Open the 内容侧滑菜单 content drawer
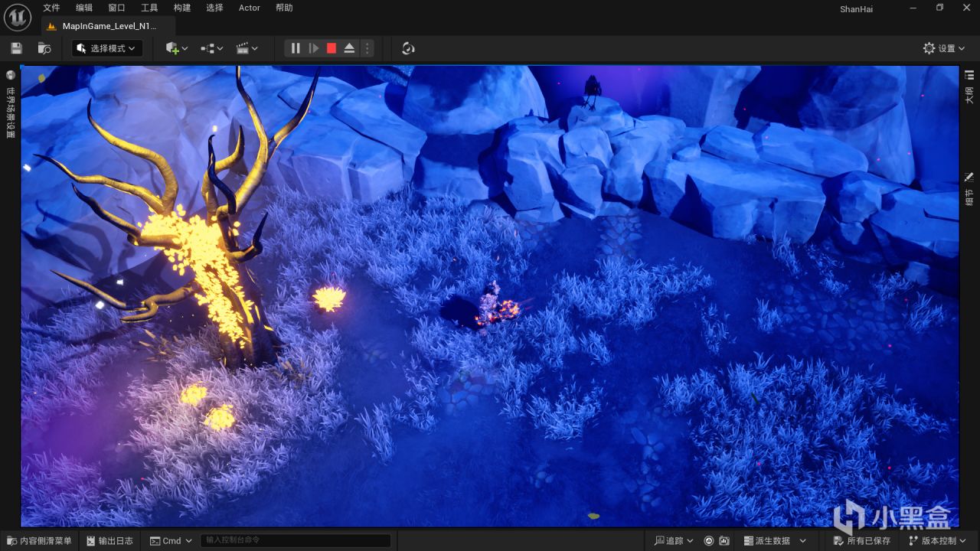This screenshot has width=980, height=551. (x=39, y=541)
